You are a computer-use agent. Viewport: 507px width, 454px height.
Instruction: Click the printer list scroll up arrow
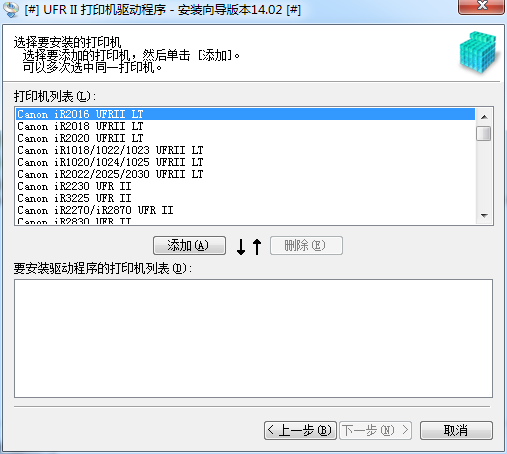click(x=484, y=117)
